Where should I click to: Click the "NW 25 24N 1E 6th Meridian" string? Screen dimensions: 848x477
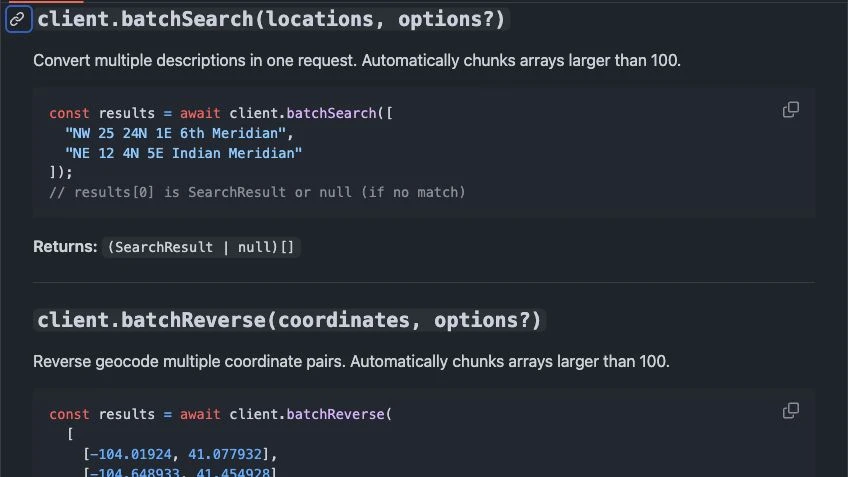[175, 133]
